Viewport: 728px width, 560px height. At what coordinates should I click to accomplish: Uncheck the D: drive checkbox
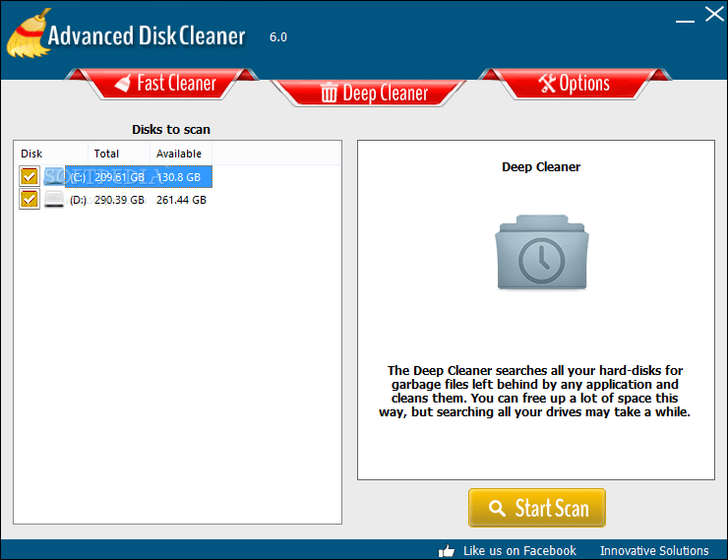(x=30, y=199)
